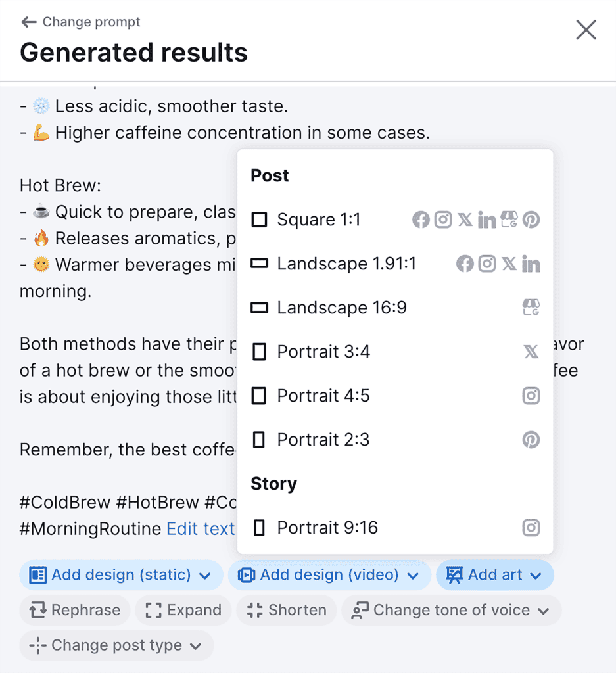Check the Landscape 16:9 checkbox
The width and height of the screenshot is (616, 673).
pos(259,307)
